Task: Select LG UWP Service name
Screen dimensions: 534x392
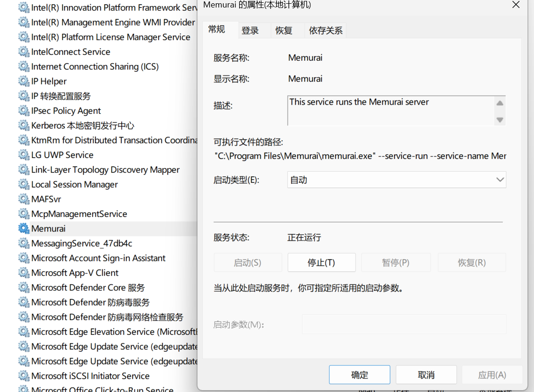Action: 62,155
